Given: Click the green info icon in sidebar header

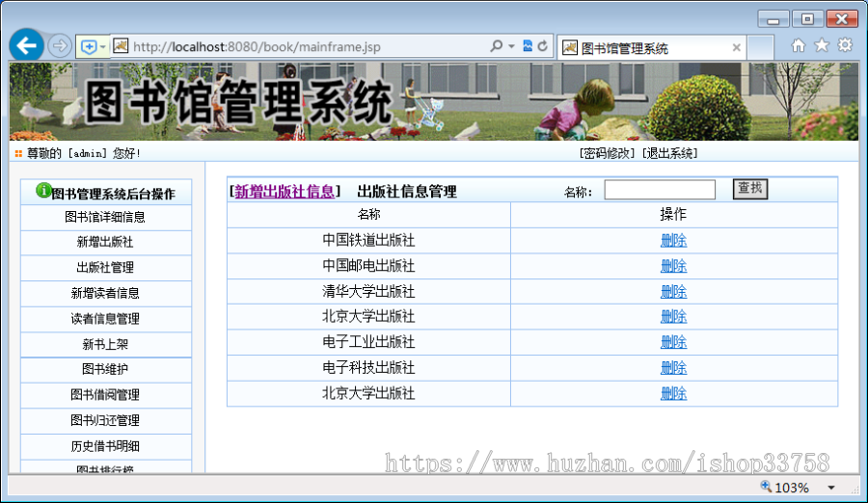Looking at the screenshot, I should [43, 191].
